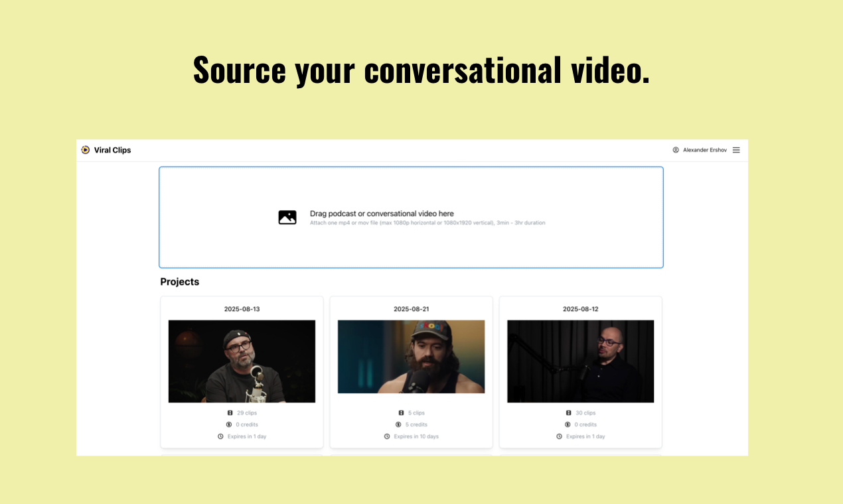Open the 2025-08-13 project thumbnail
Image resolution: width=843 pixels, height=504 pixels.
pos(242,361)
